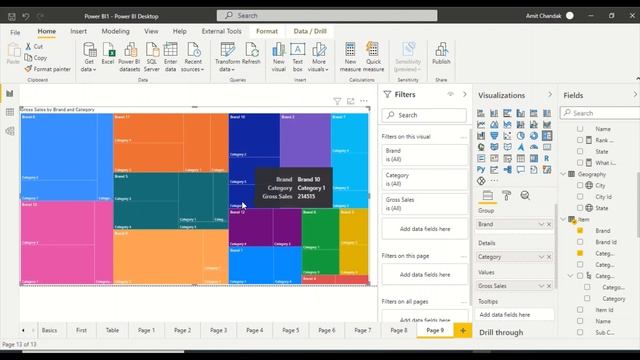The width and height of the screenshot is (640, 360).
Task: Check the City field checkbox
Action: point(580,185)
